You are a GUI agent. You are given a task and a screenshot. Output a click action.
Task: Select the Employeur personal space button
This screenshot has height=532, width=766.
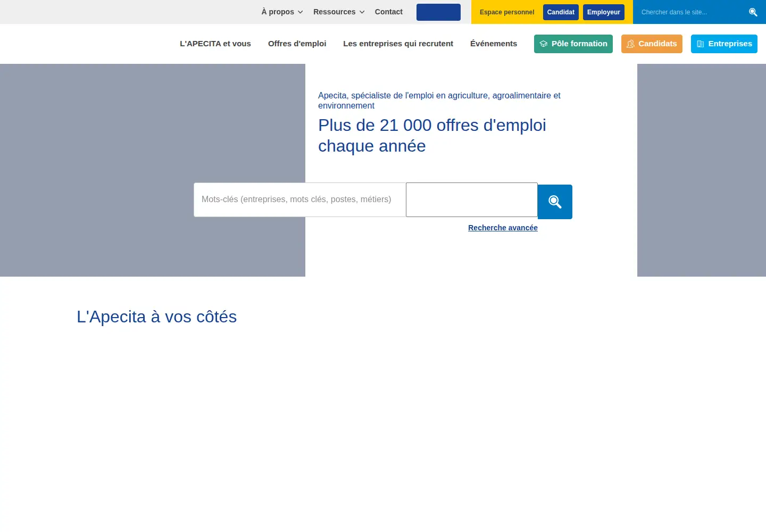(x=604, y=12)
